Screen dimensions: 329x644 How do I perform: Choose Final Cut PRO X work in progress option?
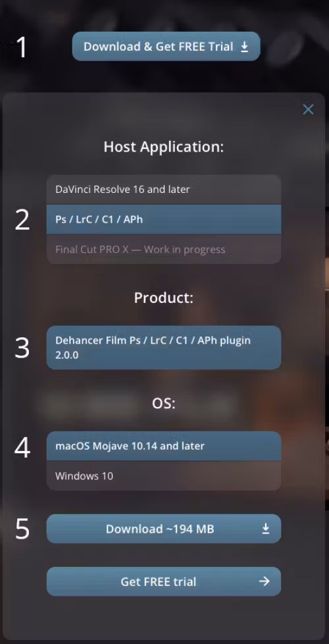coord(164,249)
